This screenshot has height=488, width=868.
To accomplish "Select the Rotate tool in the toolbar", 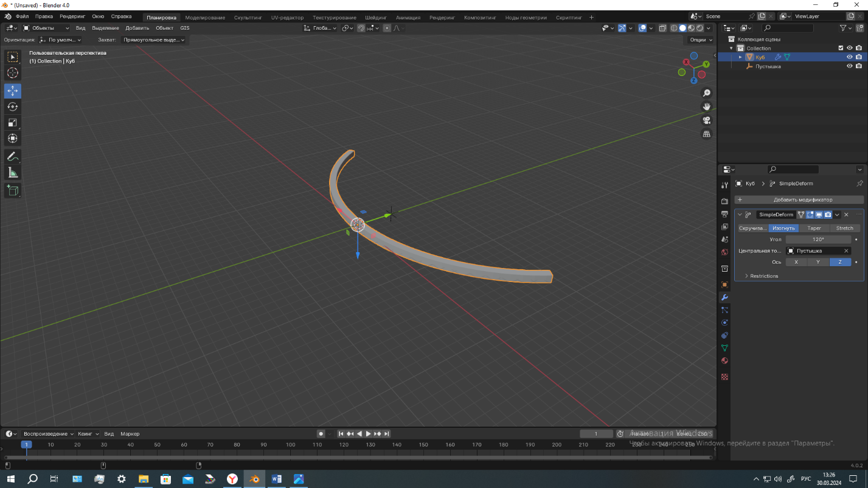I will pos(13,107).
